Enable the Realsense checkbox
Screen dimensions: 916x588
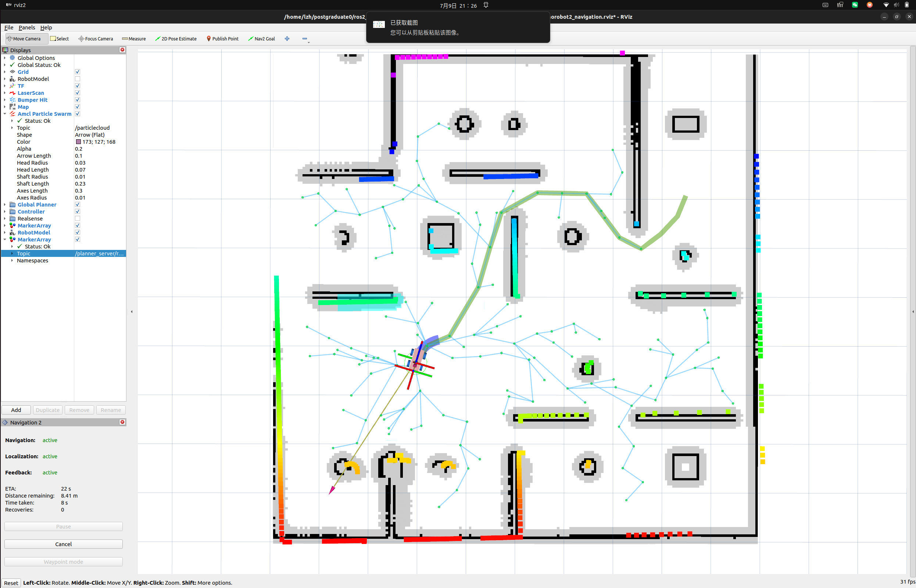click(78, 218)
